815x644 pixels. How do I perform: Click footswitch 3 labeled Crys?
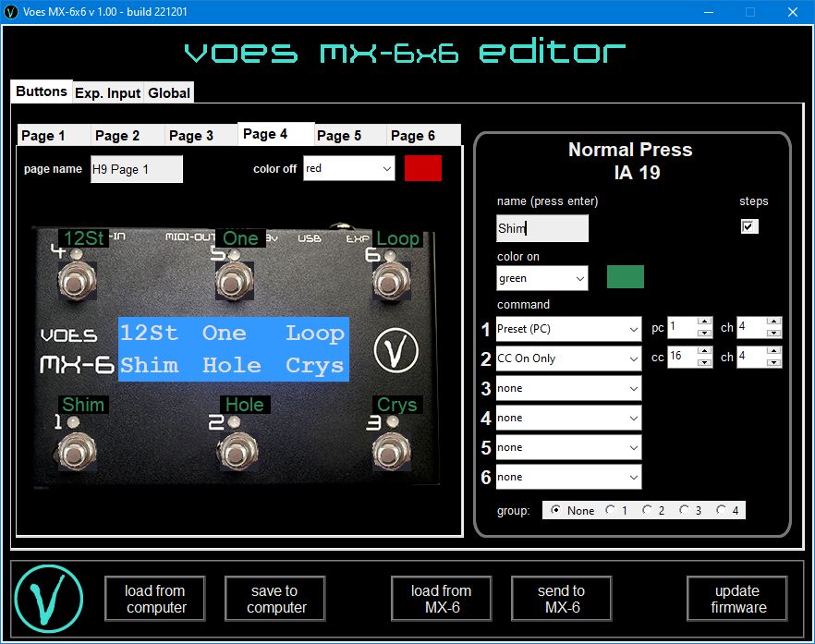click(390, 452)
